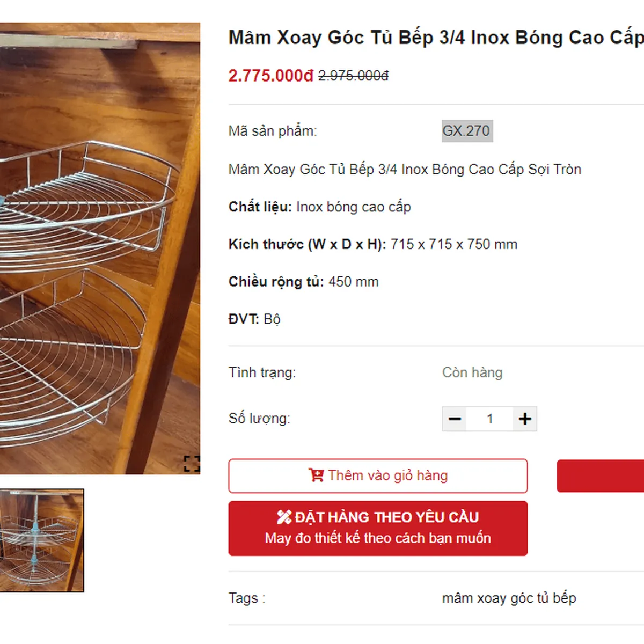Click the 'Kích thước' dimensions line
Viewport: 644px width, 644px height.
tap(372, 245)
